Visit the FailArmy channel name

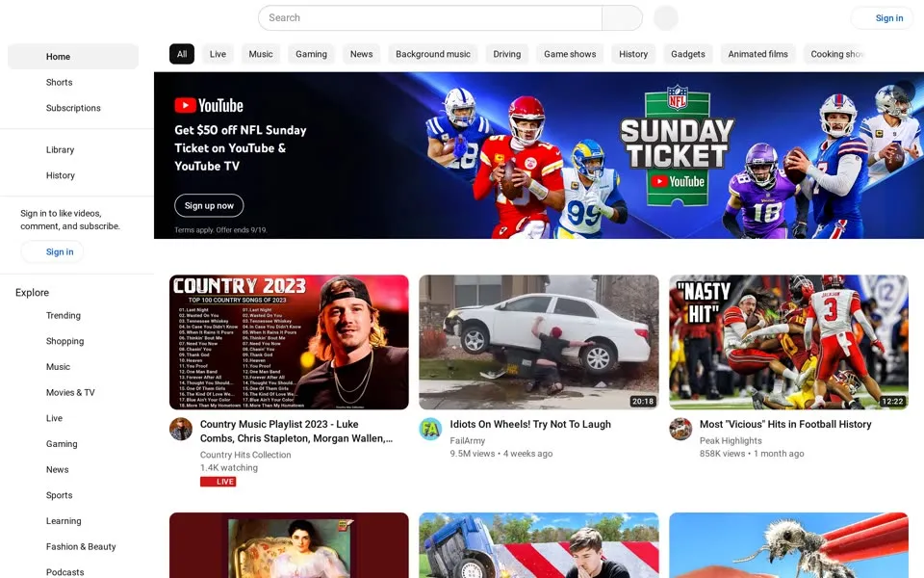[468, 440]
